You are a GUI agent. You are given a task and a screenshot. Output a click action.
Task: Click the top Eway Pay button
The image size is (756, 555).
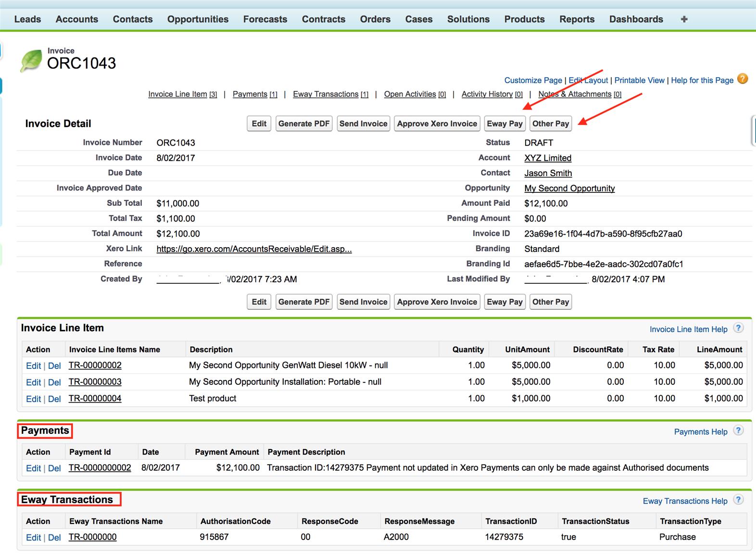click(x=504, y=124)
